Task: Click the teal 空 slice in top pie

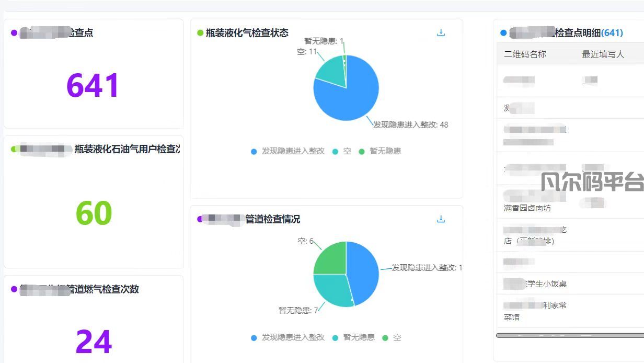Action: tap(332, 73)
